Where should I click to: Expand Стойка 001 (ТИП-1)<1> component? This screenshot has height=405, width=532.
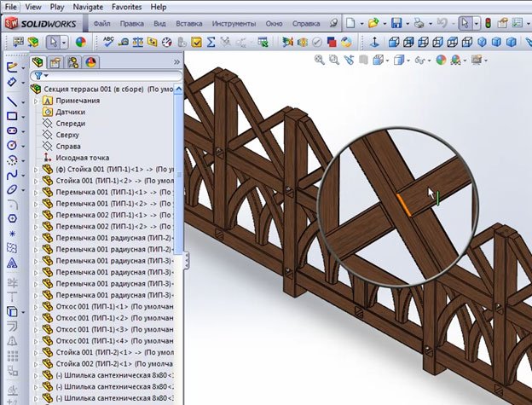[36, 169]
